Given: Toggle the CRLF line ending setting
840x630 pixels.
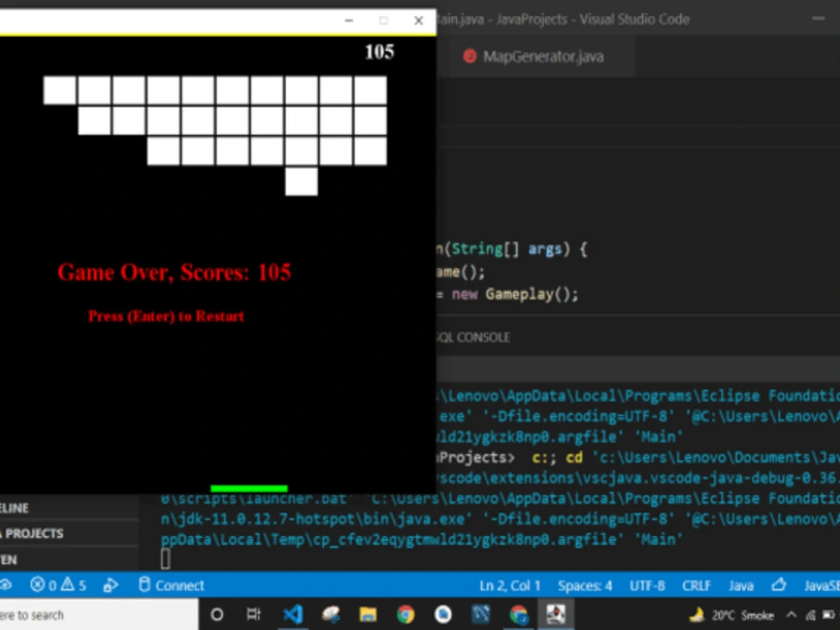Looking at the screenshot, I should point(696,585).
